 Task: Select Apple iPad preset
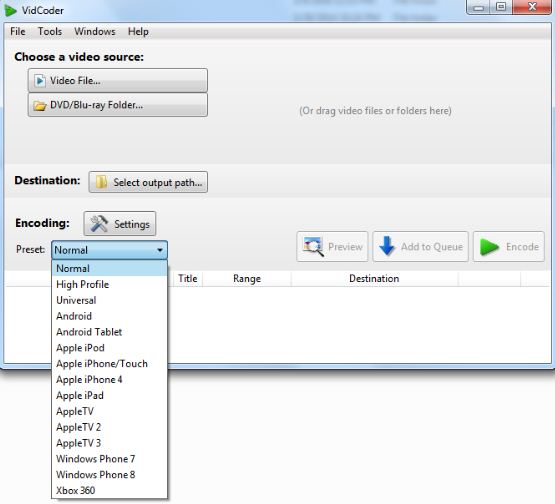[110, 395]
